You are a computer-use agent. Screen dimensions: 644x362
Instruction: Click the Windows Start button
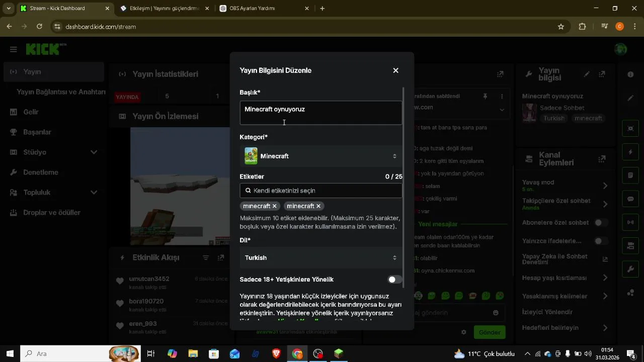[10, 354]
